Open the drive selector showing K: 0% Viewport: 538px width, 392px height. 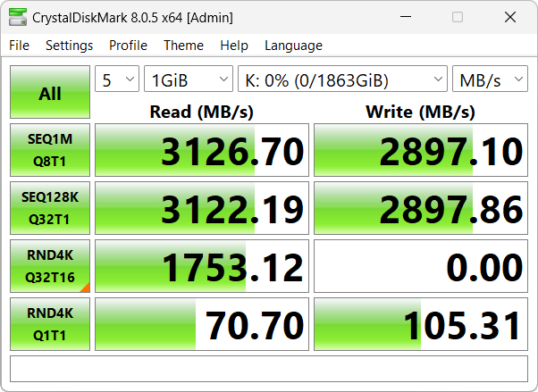click(x=342, y=79)
